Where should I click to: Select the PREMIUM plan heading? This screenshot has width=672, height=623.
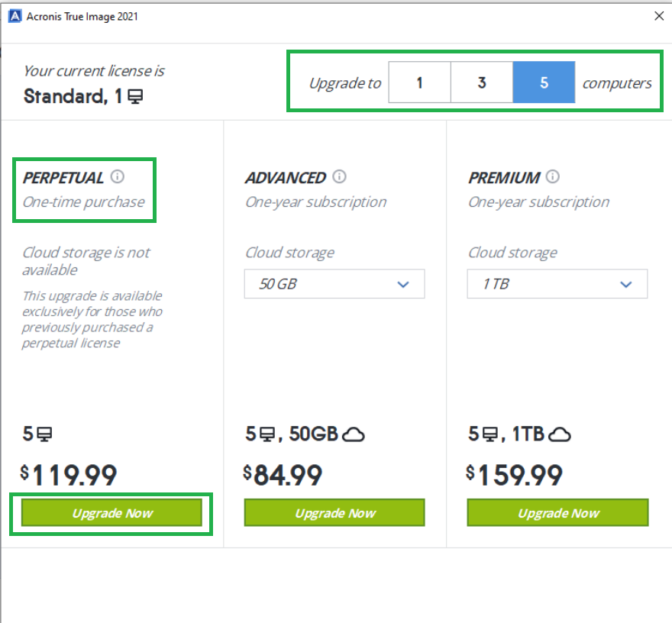pyautogui.click(x=506, y=176)
